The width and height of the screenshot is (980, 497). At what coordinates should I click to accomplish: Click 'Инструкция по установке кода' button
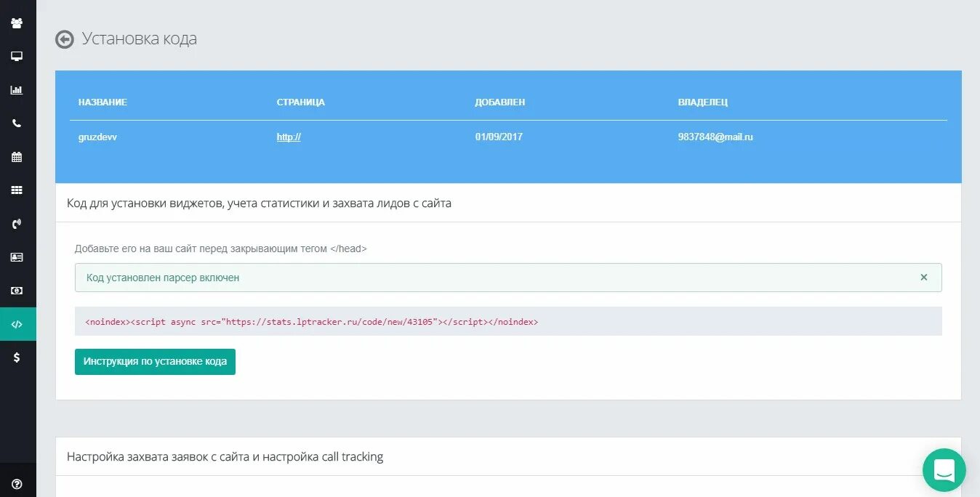click(x=155, y=362)
